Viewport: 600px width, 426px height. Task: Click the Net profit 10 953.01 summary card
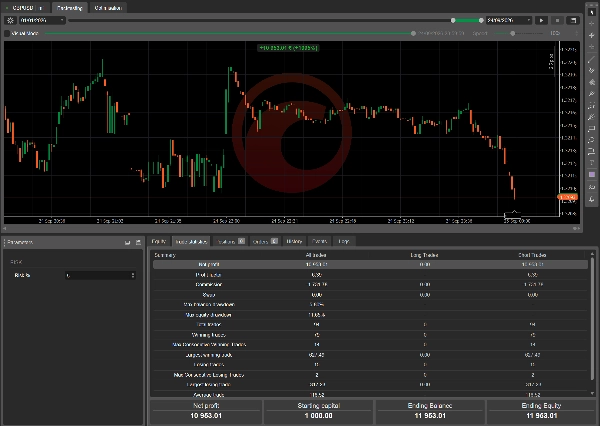(206, 411)
